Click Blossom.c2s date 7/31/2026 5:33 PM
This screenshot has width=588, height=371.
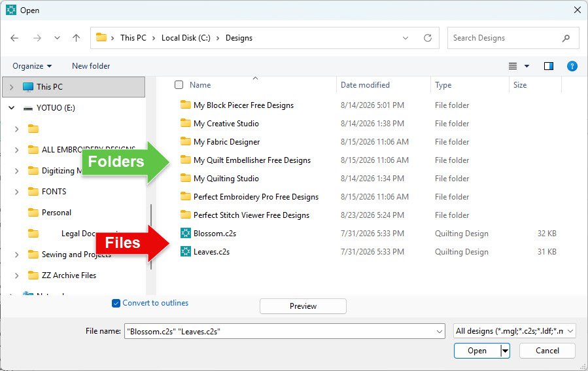pos(372,234)
